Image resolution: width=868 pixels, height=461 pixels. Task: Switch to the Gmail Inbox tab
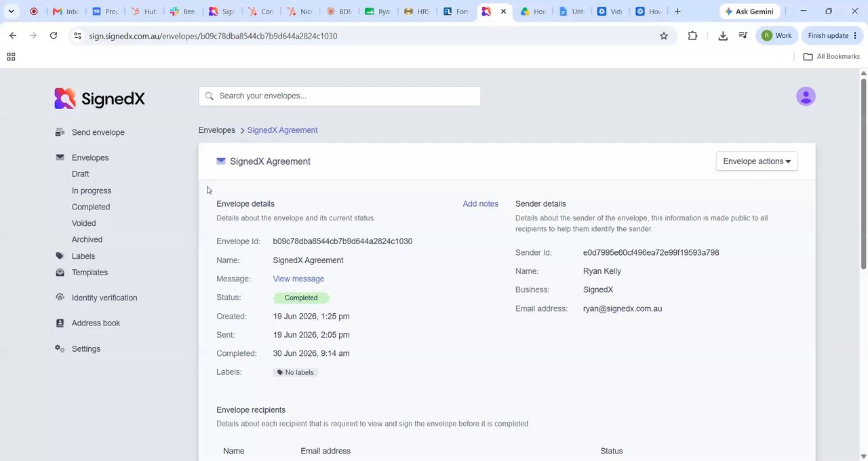66,12
